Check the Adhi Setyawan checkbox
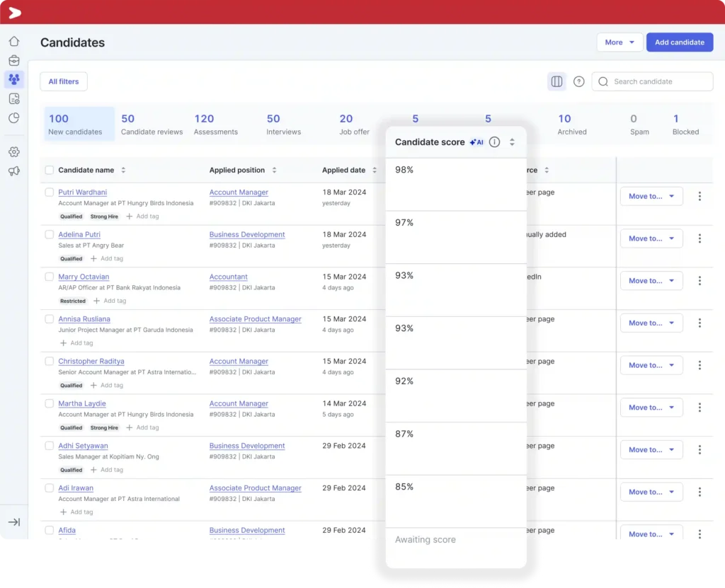 click(50, 446)
